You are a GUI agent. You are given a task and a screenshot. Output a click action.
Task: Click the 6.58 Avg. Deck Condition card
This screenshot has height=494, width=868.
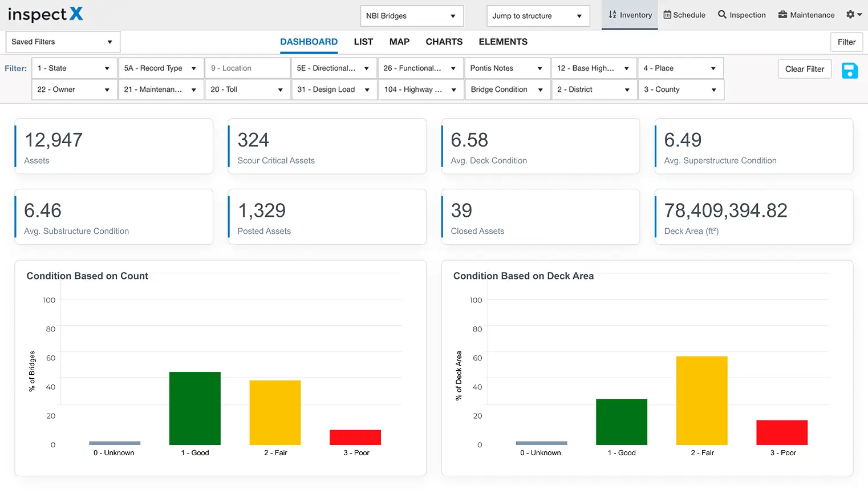(541, 146)
